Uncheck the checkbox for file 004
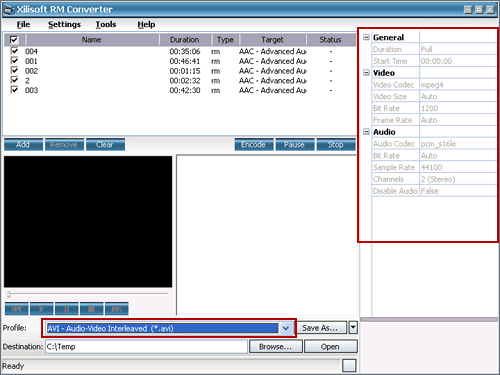The image size is (500, 375). tap(14, 51)
